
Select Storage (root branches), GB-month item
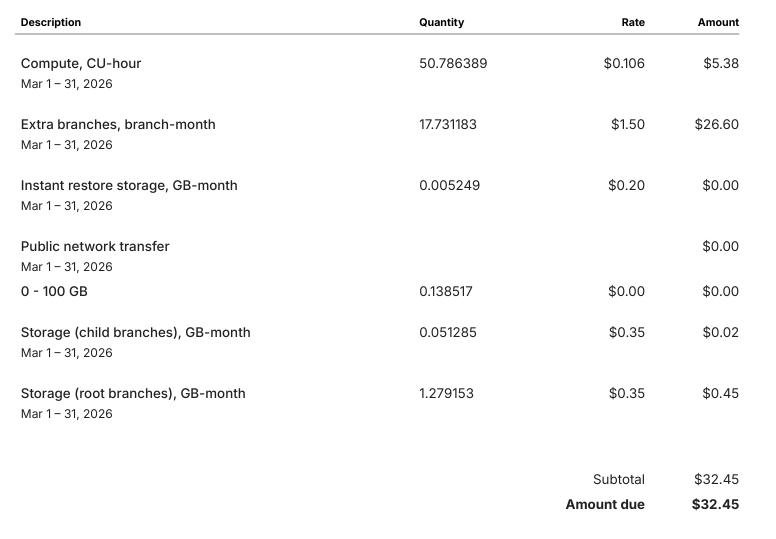[133, 393]
